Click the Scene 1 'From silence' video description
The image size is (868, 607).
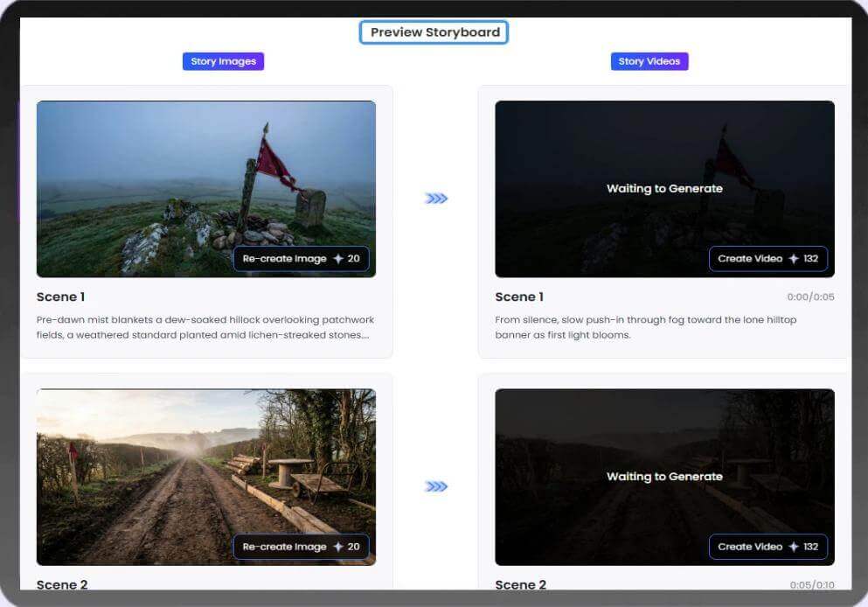click(645, 327)
